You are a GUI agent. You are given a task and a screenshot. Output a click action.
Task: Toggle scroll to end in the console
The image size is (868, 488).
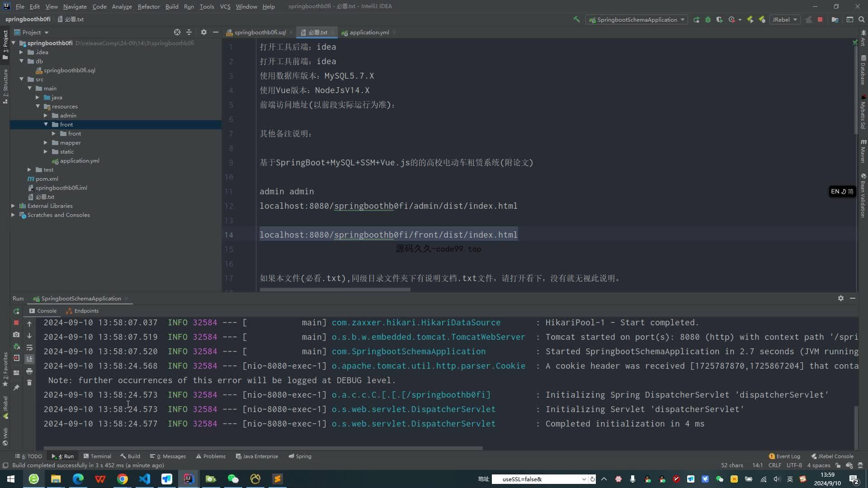pyautogui.click(x=29, y=359)
